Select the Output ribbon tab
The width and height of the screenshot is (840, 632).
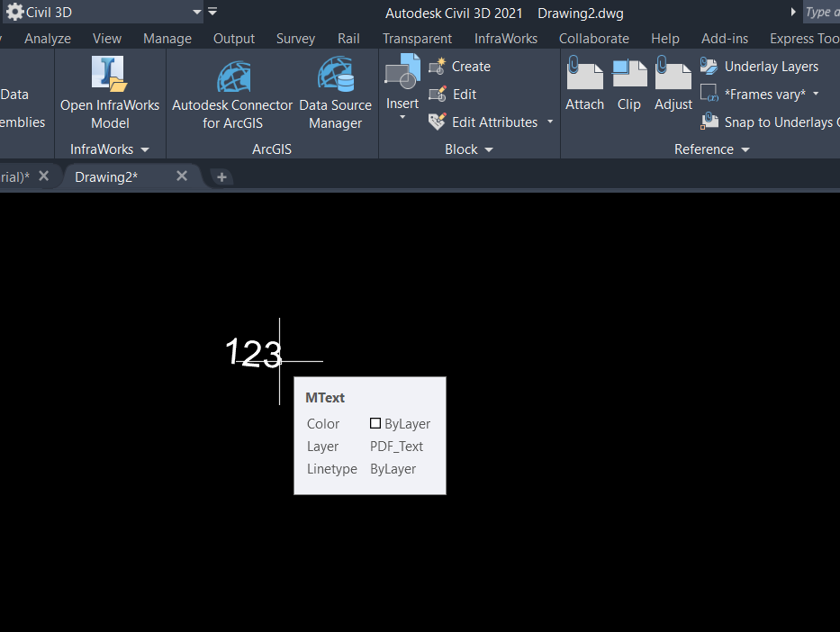click(x=234, y=39)
